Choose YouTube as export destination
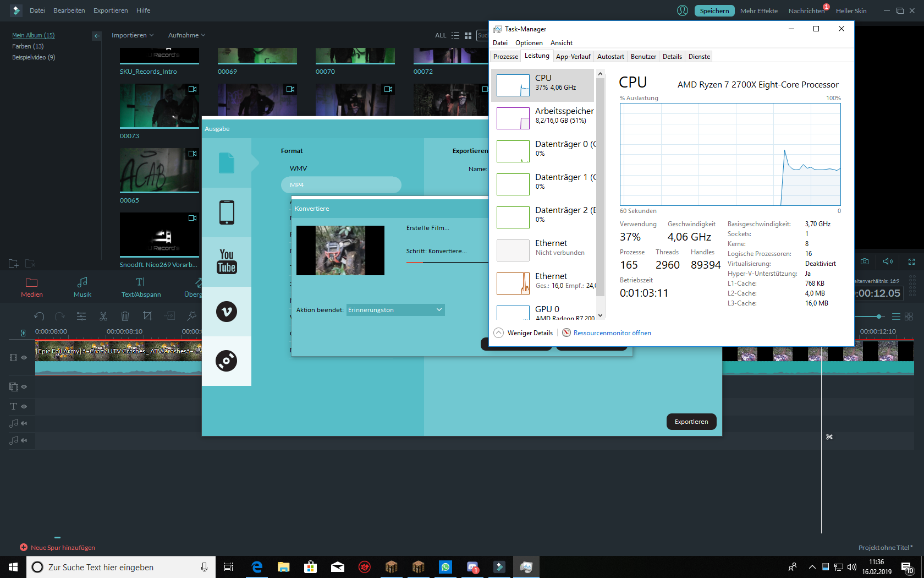 pyautogui.click(x=227, y=262)
